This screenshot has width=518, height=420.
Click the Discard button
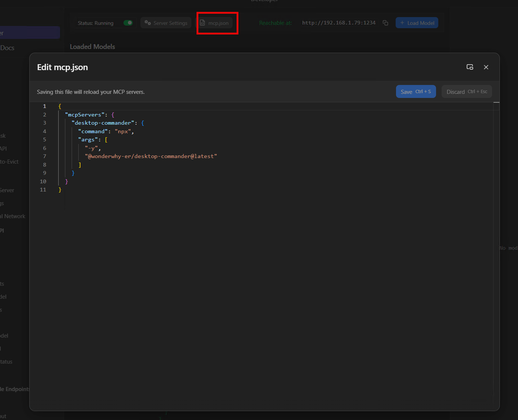466,92
